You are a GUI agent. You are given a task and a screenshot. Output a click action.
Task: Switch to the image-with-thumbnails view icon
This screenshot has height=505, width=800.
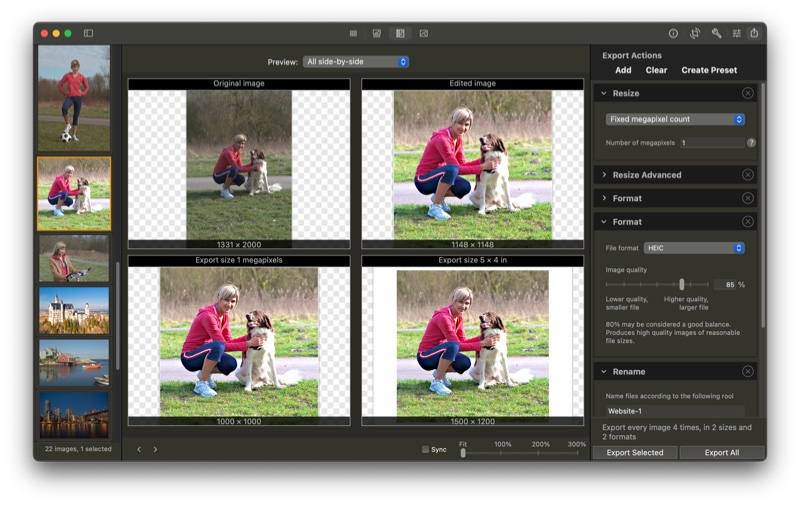pos(377,33)
